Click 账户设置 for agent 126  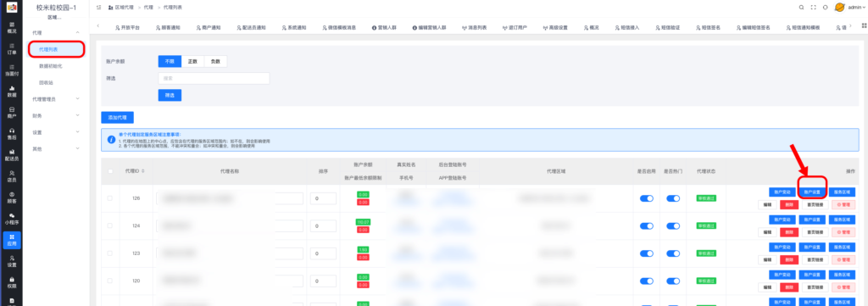pyautogui.click(x=812, y=192)
